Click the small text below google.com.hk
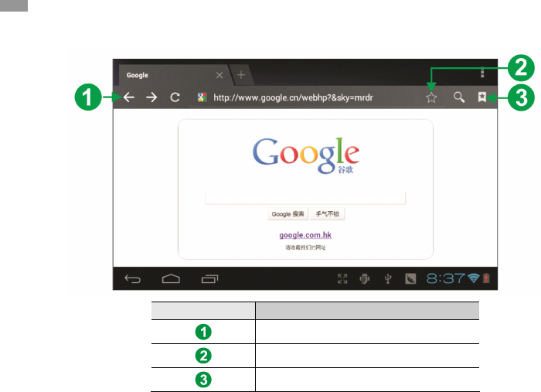Screen dimensions: 541x392 [305, 247]
